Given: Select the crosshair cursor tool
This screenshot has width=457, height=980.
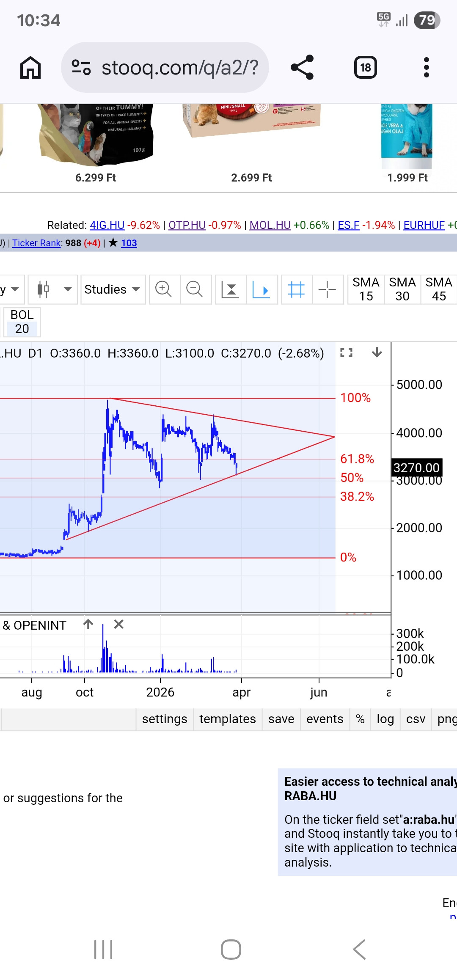Looking at the screenshot, I should 327,289.
